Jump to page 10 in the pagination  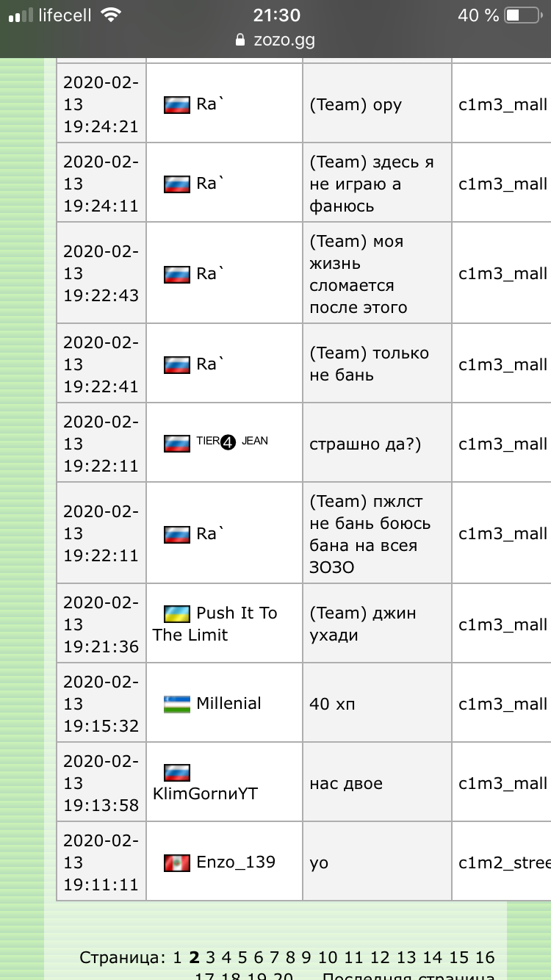tap(328, 957)
